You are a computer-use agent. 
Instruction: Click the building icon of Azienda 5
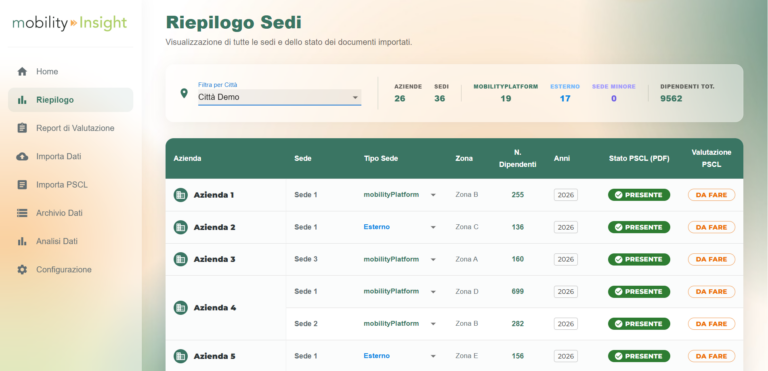(181, 356)
